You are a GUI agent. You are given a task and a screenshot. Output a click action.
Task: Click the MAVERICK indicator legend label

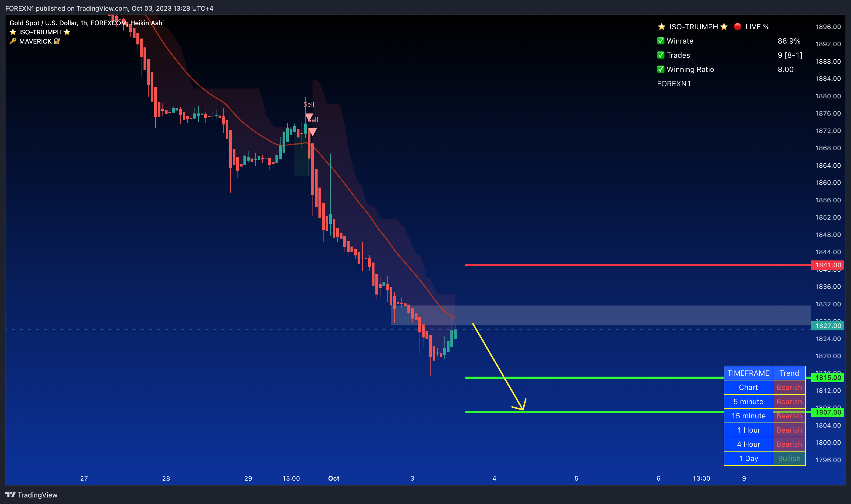pos(35,41)
